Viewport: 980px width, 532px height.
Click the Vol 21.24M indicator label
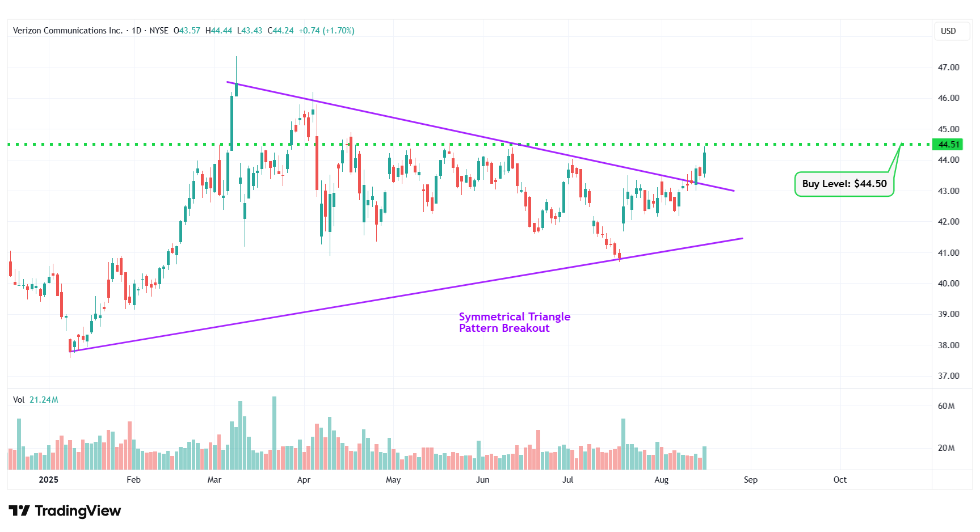[x=35, y=400]
